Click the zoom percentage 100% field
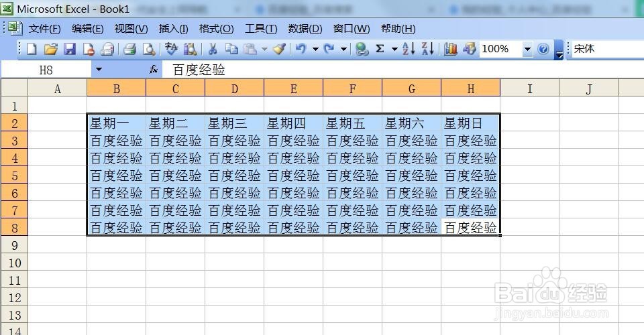644x335 pixels. tap(500, 49)
